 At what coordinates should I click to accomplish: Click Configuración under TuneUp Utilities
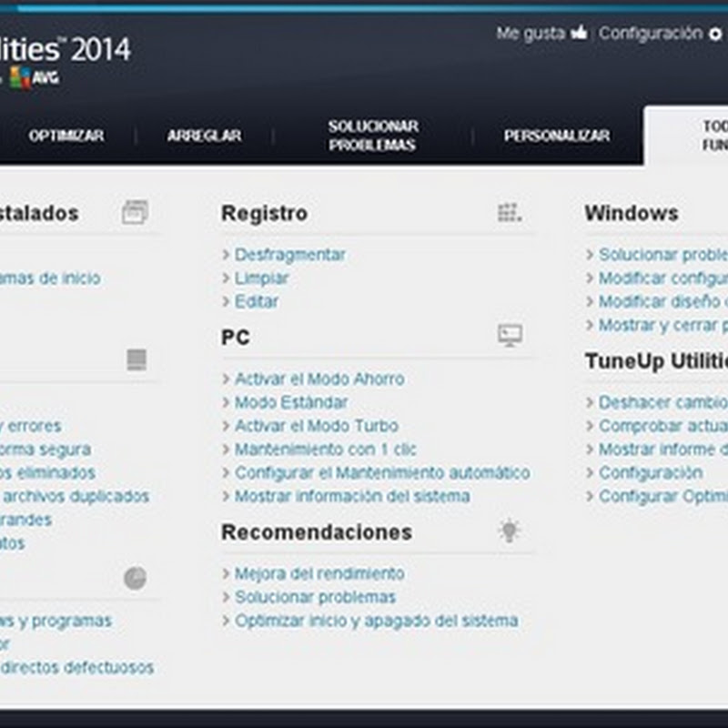[x=651, y=472]
